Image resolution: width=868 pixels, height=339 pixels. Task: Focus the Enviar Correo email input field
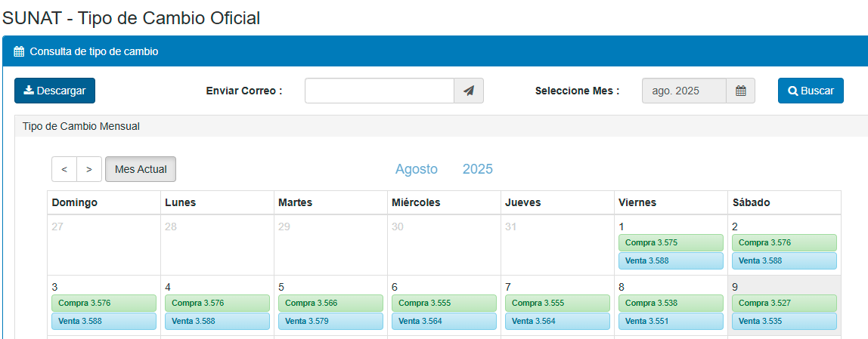pyautogui.click(x=380, y=91)
